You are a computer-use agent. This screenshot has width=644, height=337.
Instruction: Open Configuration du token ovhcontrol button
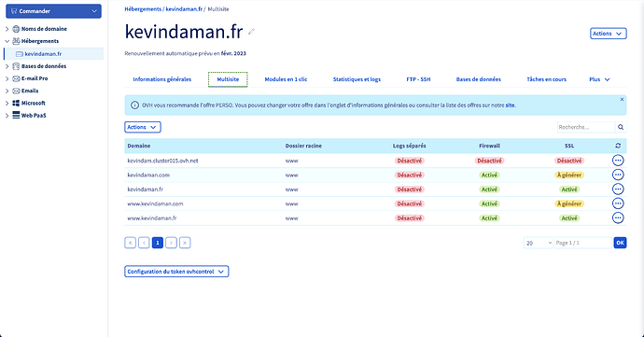(x=176, y=272)
